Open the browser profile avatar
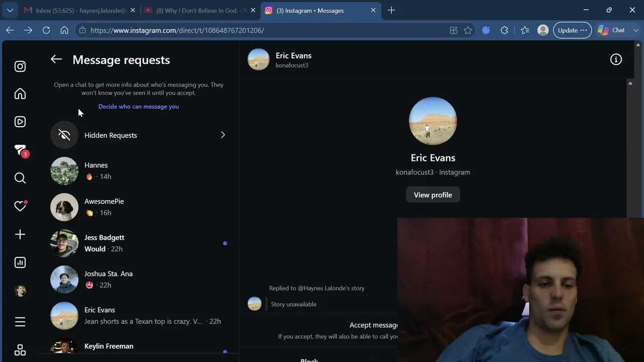 [543, 30]
